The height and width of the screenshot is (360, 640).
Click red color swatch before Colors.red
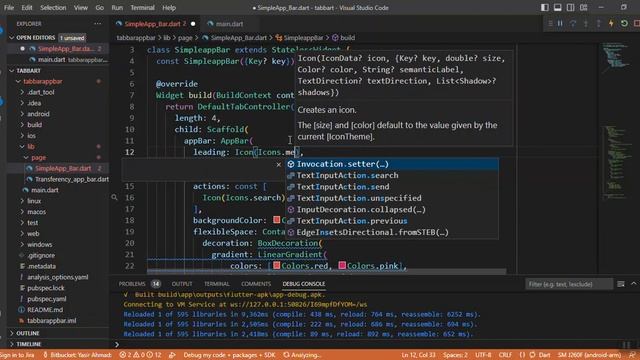point(276,266)
